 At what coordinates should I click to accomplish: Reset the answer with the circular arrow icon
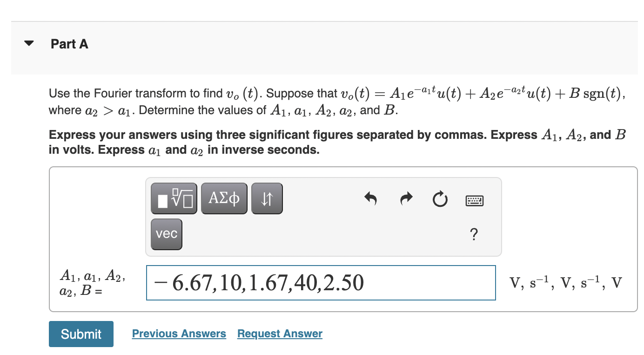[439, 199]
